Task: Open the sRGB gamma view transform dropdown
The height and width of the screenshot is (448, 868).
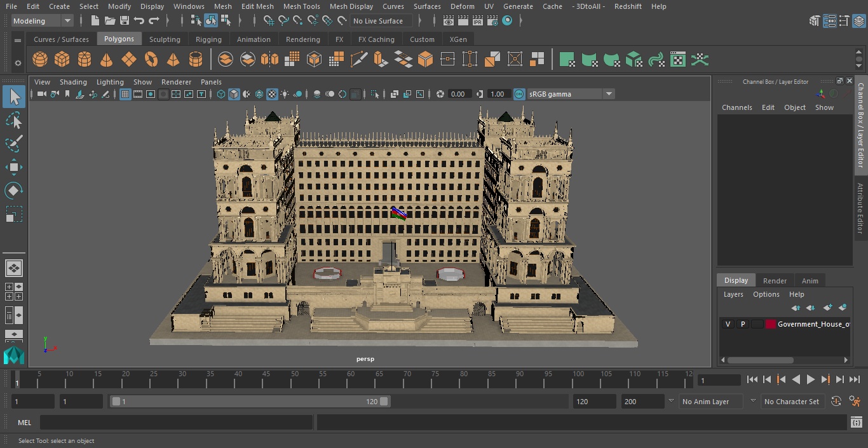Action: point(571,94)
